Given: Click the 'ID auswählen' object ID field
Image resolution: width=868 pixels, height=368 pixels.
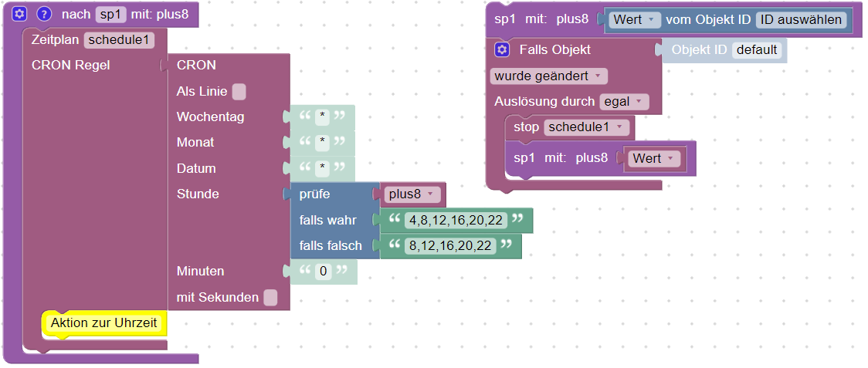Looking at the screenshot, I should click(801, 20).
